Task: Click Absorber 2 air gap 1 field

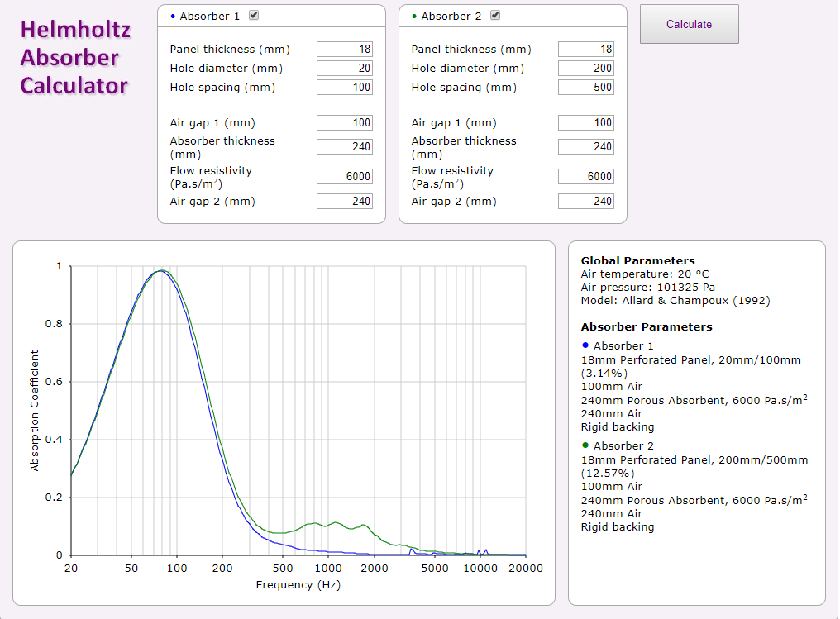Action: click(585, 123)
